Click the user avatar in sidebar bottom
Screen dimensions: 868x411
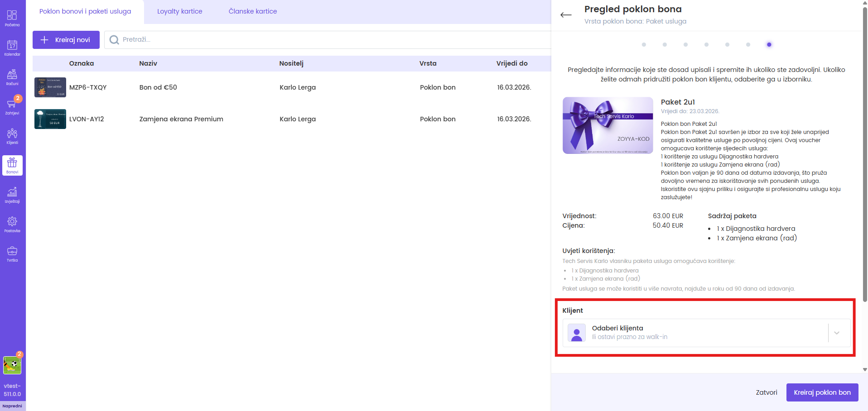12,365
